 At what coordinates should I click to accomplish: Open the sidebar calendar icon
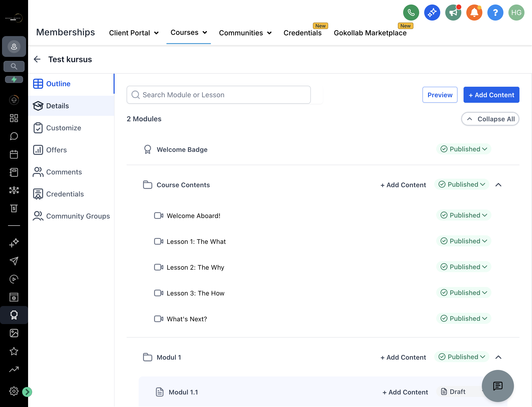tap(14, 154)
